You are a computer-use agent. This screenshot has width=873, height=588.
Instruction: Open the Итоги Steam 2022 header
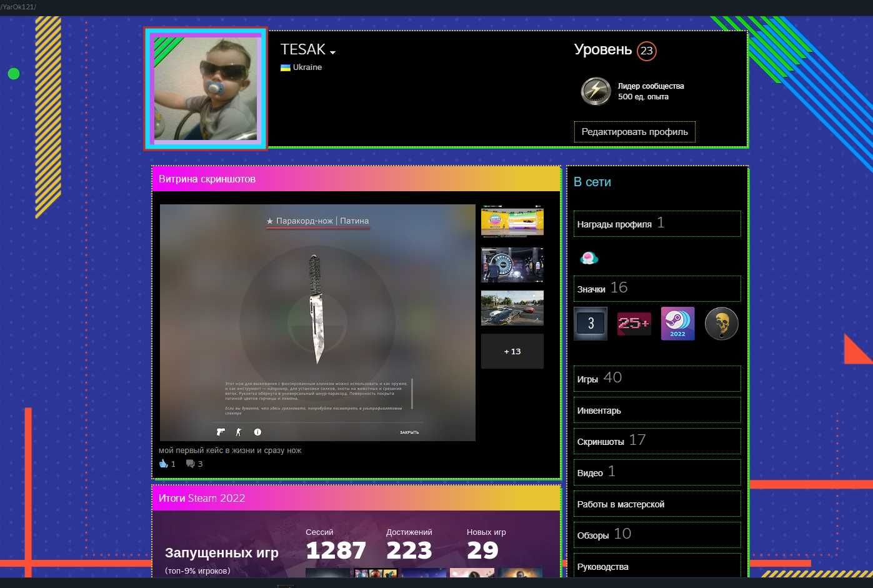(356, 498)
